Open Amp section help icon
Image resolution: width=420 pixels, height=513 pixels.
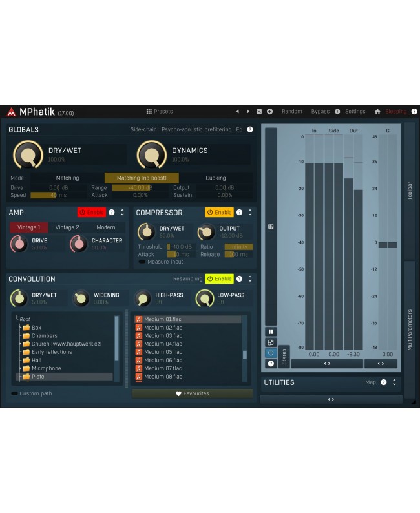(112, 213)
